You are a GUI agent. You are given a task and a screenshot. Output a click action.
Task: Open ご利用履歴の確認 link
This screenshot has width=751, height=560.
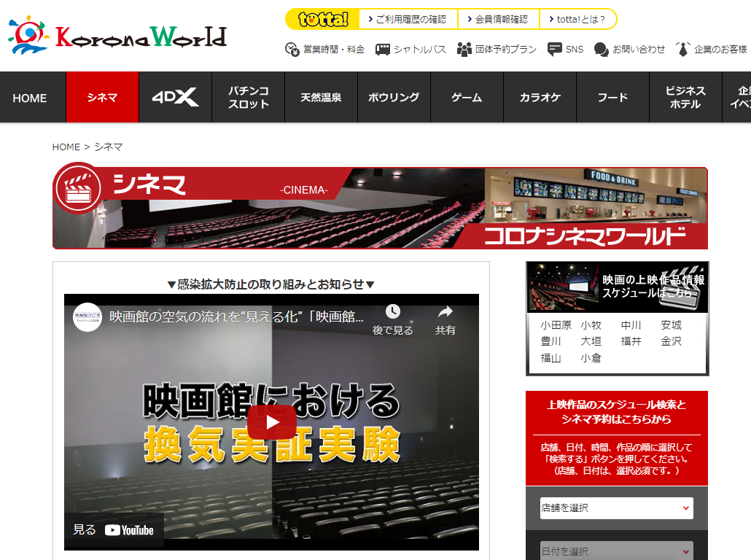click(x=408, y=19)
